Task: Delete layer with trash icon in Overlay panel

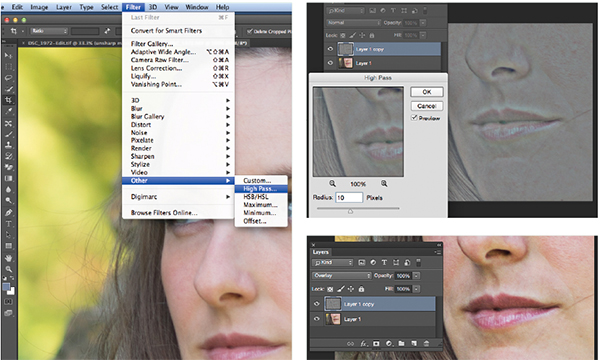Action: pos(426,344)
